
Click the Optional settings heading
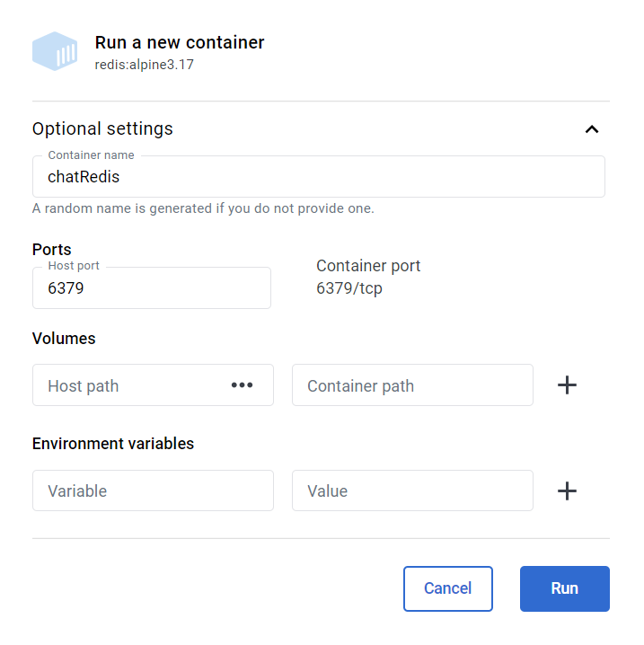pyautogui.click(x=102, y=128)
